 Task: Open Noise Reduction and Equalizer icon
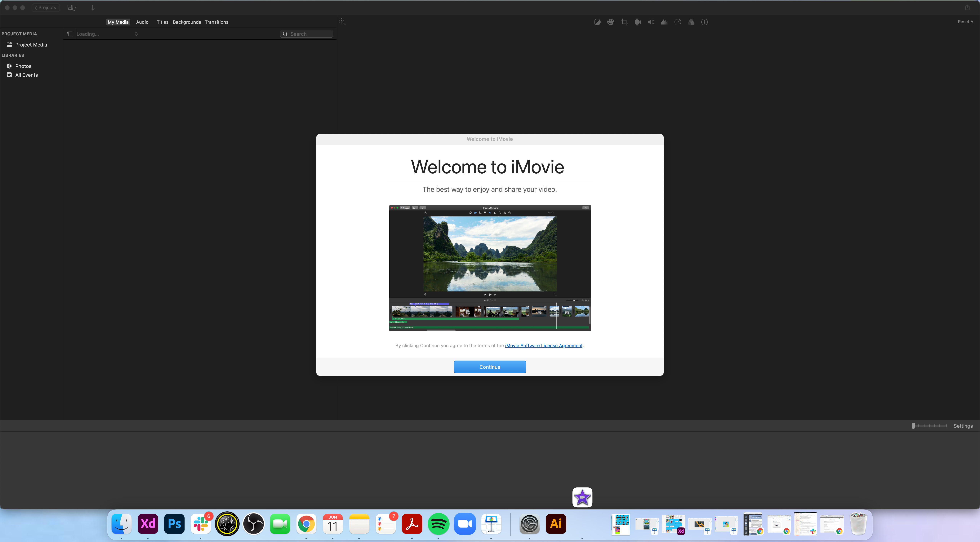664,22
